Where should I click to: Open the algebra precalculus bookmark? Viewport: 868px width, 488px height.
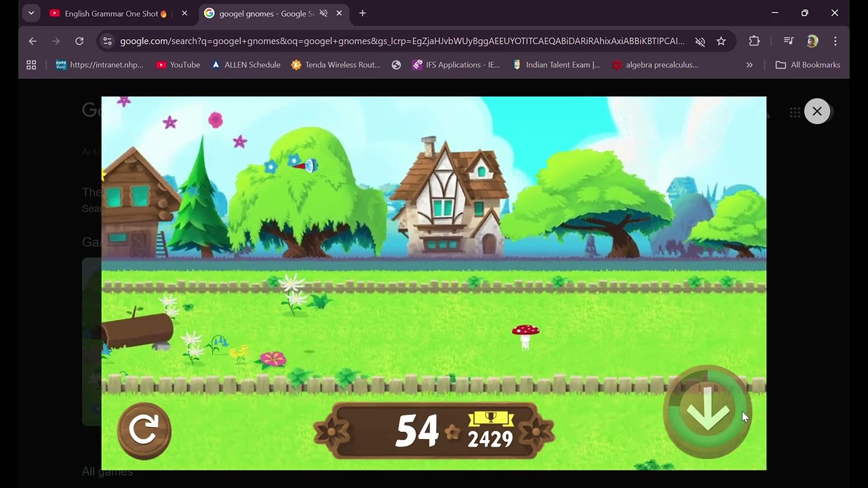[655, 65]
